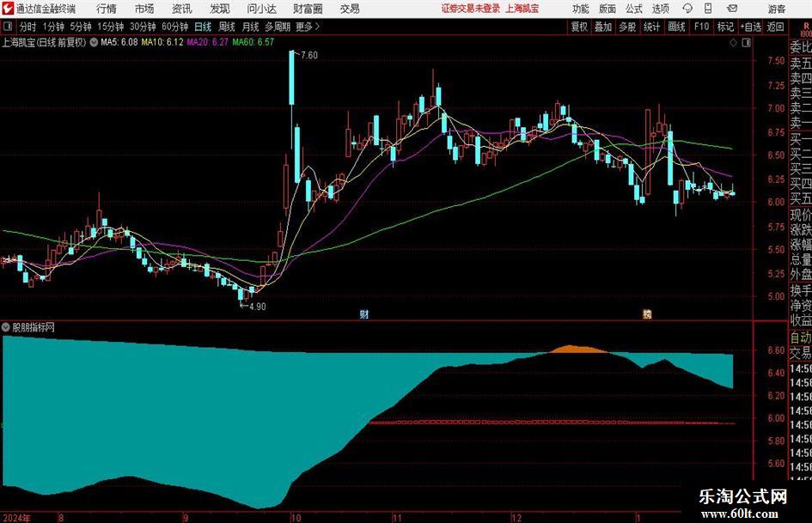
Task: Open the 财富圈 menu
Action: pos(308,9)
